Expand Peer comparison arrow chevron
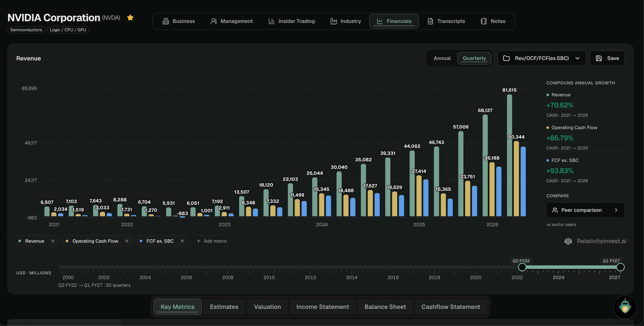The width and height of the screenshot is (644, 326). (616, 210)
